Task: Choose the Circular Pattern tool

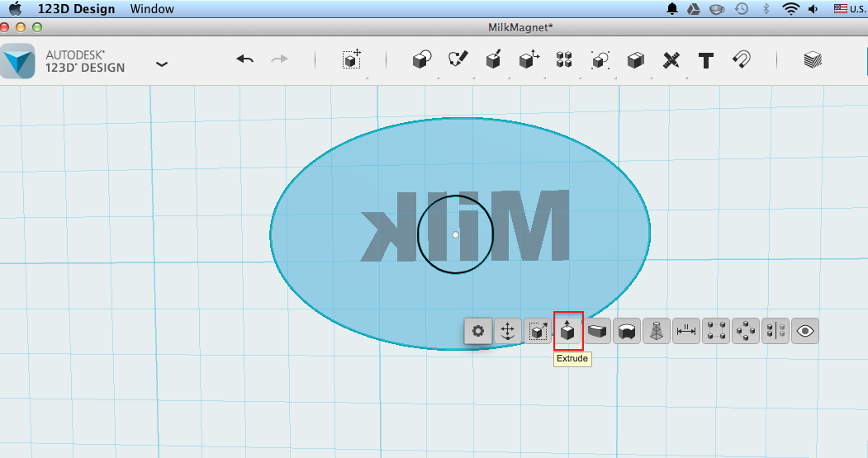Action: click(x=746, y=332)
